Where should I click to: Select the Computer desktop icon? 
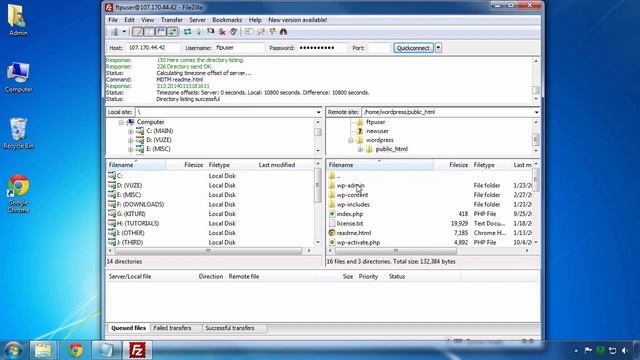[x=18, y=78]
